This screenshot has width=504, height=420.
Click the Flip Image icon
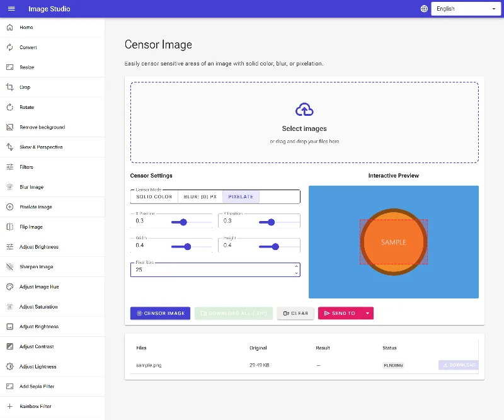point(10,227)
